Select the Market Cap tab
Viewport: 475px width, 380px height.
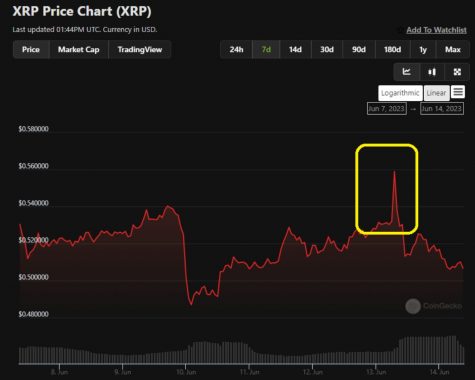(79, 50)
